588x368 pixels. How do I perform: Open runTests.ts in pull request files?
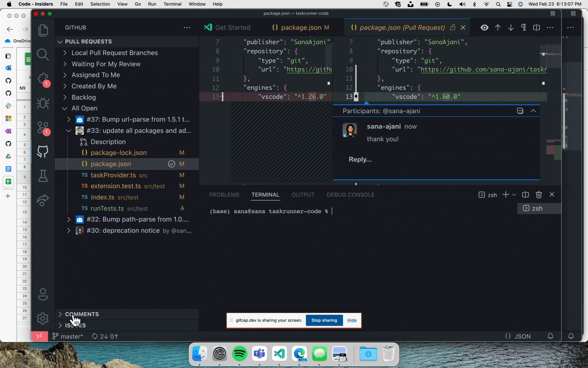click(107, 209)
